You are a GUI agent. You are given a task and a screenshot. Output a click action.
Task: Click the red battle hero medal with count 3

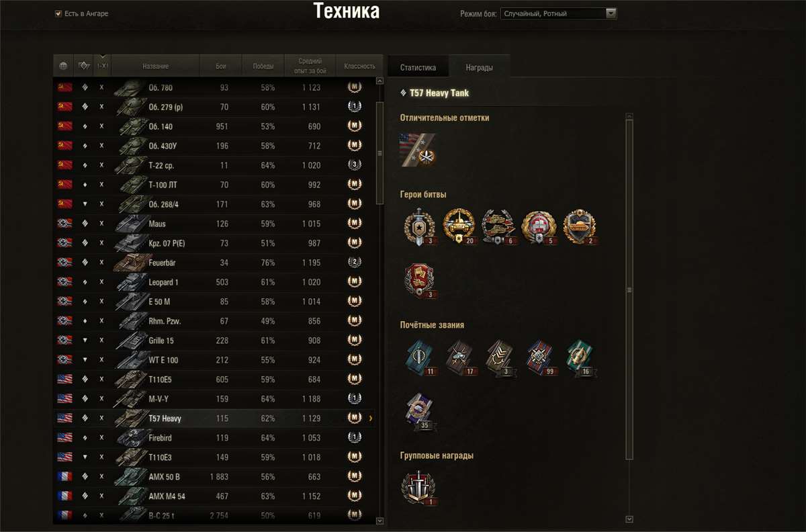coord(420,280)
